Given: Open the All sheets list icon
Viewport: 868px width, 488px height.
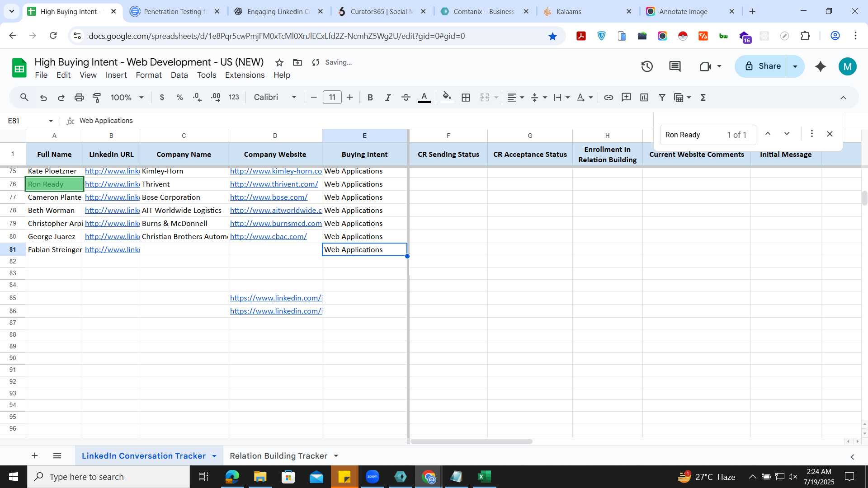Looking at the screenshot, I should (x=57, y=456).
